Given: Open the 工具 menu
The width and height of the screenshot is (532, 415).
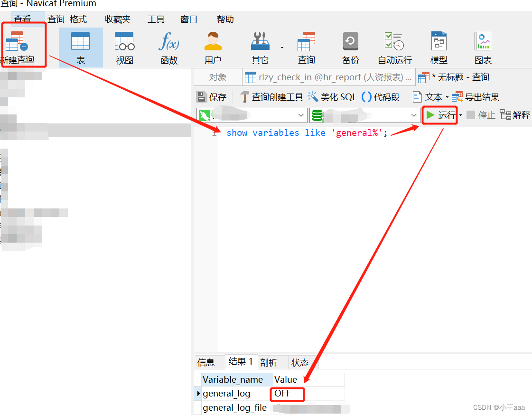Looking at the screenshot, I should (156, 19).
